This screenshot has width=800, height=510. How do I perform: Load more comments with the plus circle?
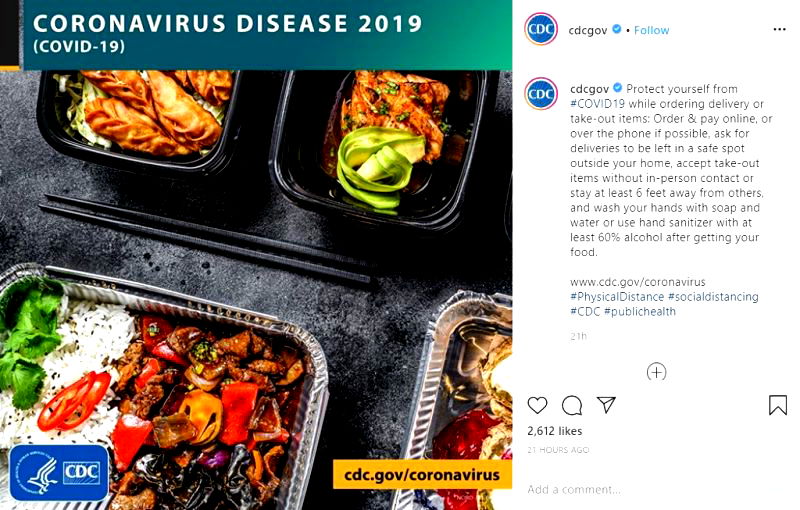coord(656,372)
